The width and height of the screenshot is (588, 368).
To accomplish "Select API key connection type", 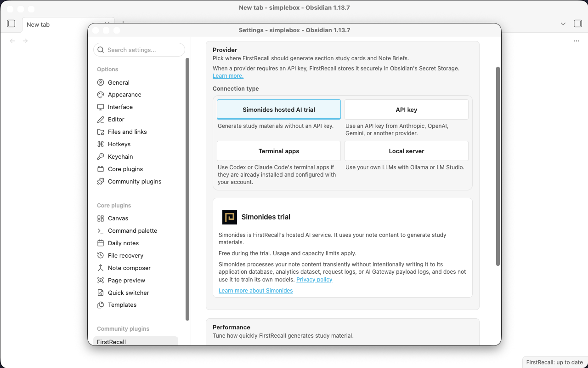I will [407, 109].
